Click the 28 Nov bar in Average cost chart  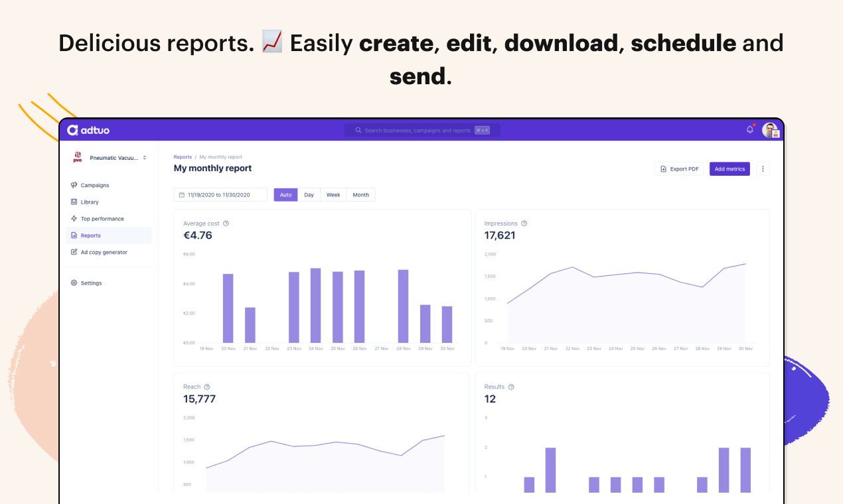click(404, 306)
